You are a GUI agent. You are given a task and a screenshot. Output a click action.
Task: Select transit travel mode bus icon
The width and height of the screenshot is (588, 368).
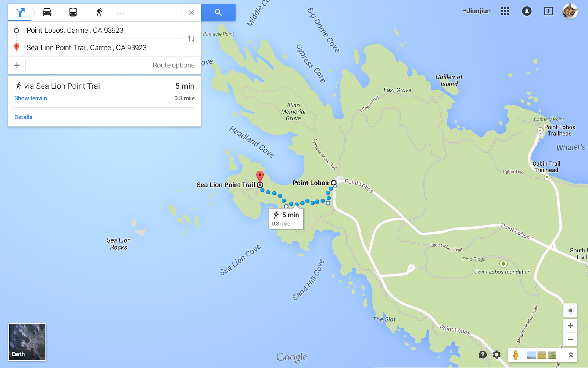[73, 13]
